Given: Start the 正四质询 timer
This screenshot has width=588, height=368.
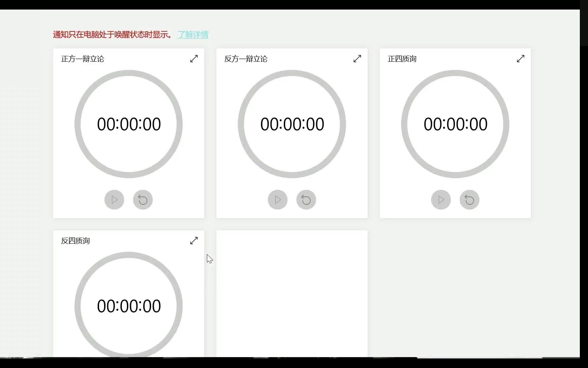Looking at the screenshot, I should tap(441, 200).
